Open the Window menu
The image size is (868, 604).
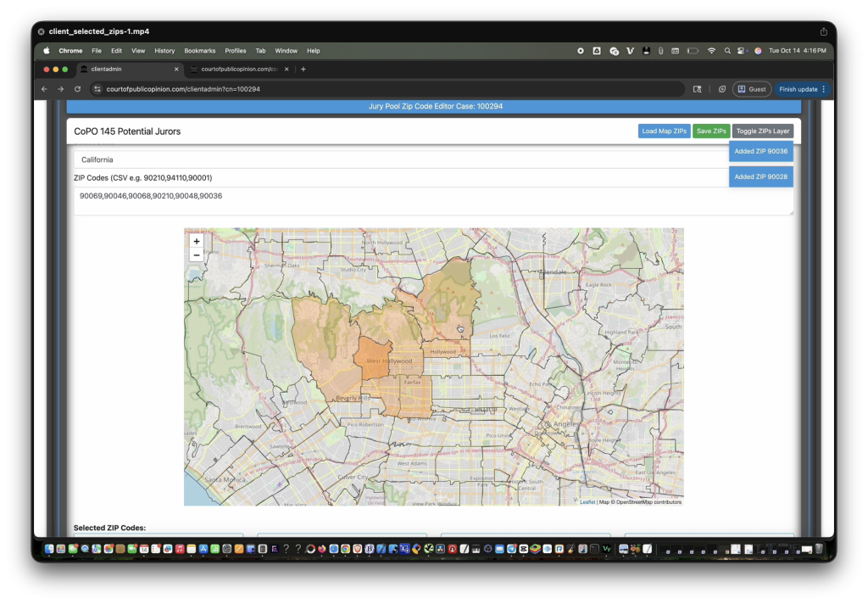(287, 50)
